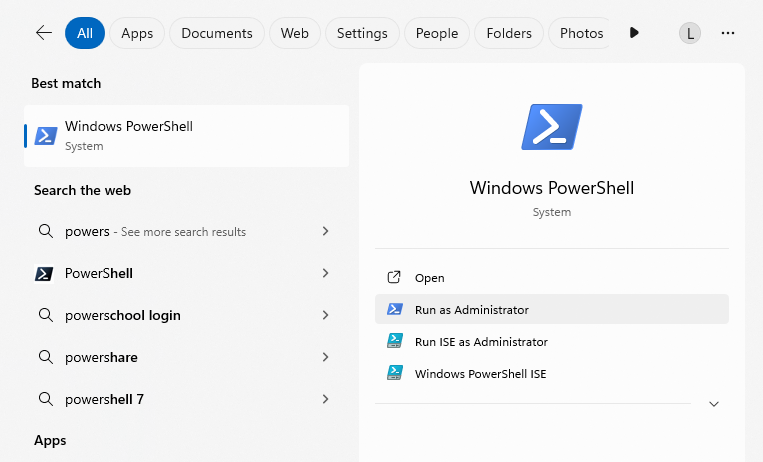Select the All filter tab
763x462 pixels.
pos(85,33)
